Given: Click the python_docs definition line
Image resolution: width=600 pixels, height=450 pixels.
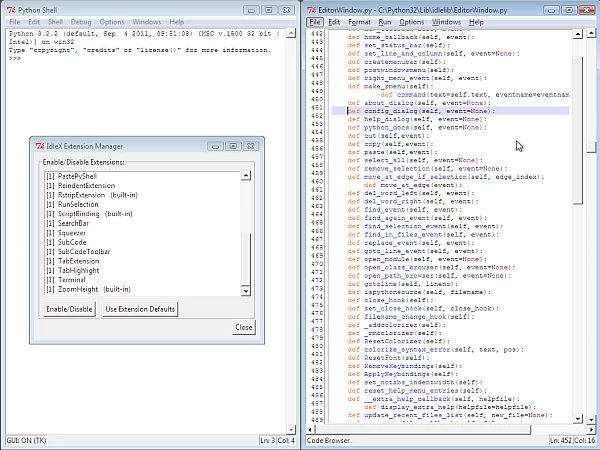Looking at the screenshot, I should tap(417, 127).
